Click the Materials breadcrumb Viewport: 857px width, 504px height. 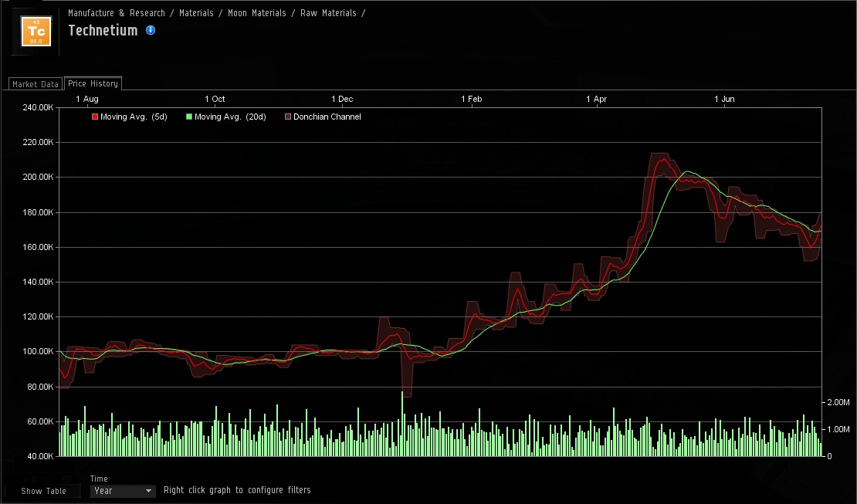point(196,13)
